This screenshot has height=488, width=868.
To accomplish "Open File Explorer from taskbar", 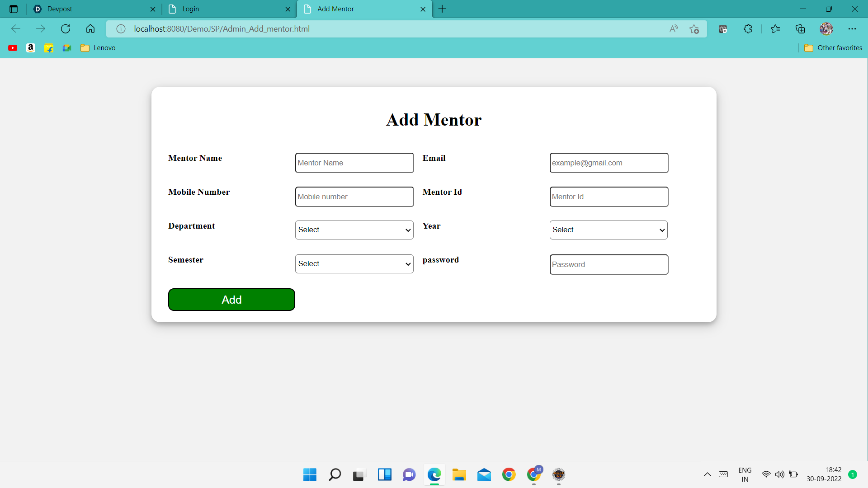I will pyautogui.click(x=459, y=474).
